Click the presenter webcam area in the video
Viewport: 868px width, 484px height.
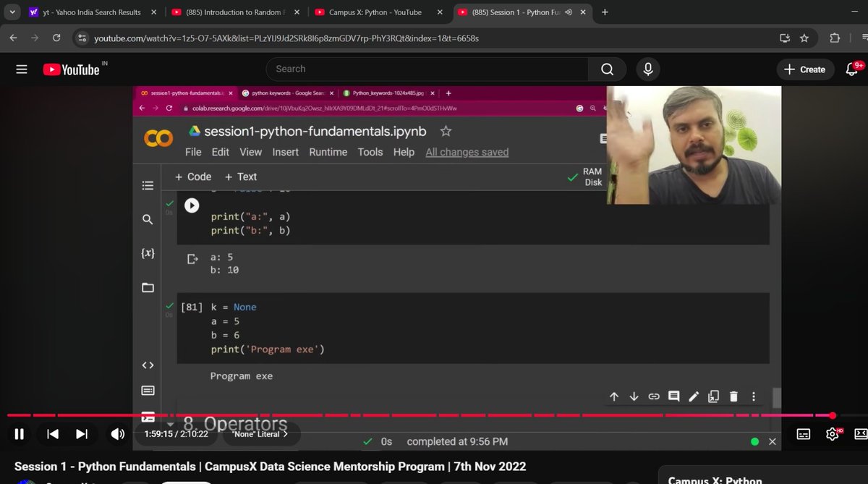pyautogui.click(x=694, y=145)
